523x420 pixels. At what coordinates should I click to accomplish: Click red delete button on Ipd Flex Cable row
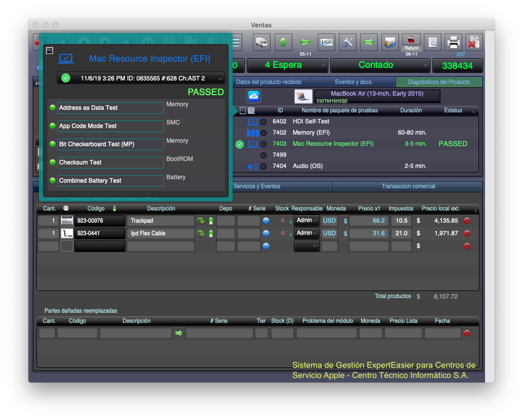coord(467,233)
